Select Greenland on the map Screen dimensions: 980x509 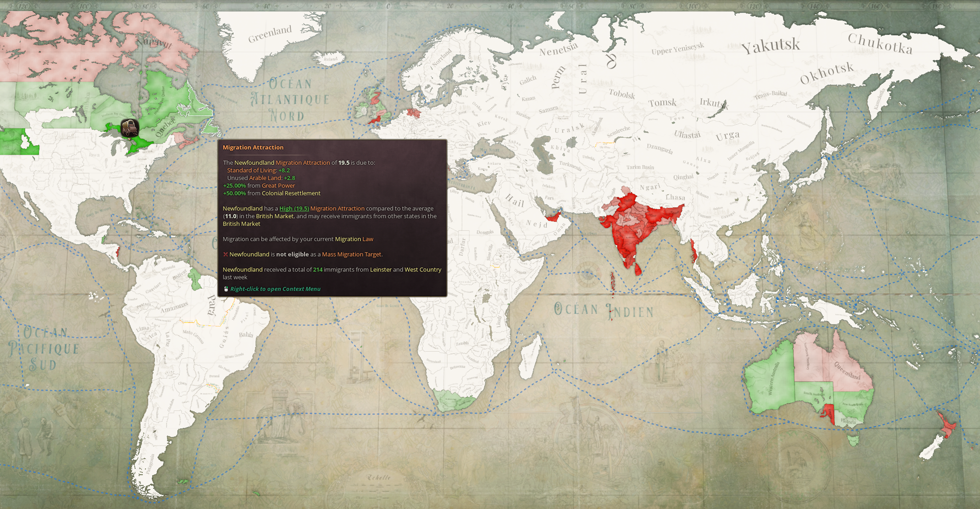[270, 34]
